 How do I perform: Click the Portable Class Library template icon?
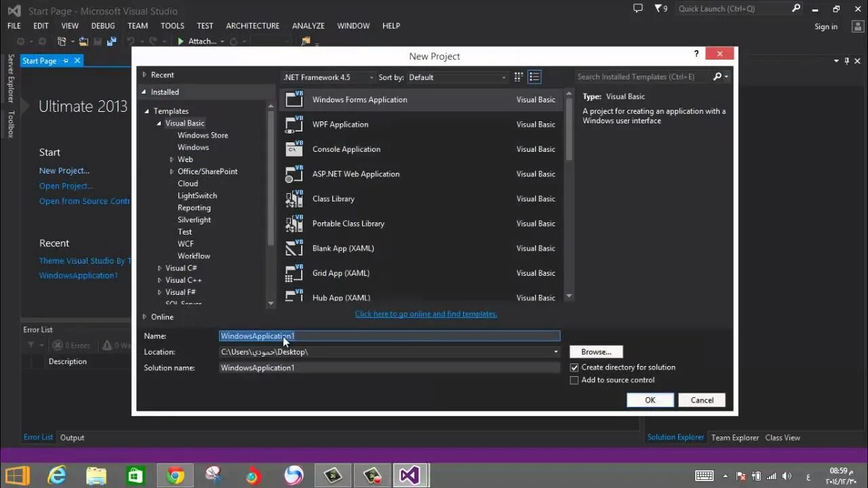[294, 224]
